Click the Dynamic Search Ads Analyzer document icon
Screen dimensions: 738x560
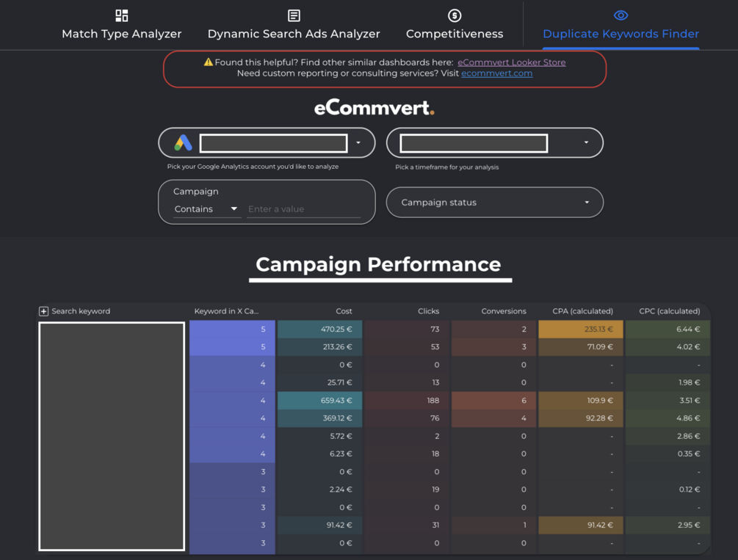point(294,15)
